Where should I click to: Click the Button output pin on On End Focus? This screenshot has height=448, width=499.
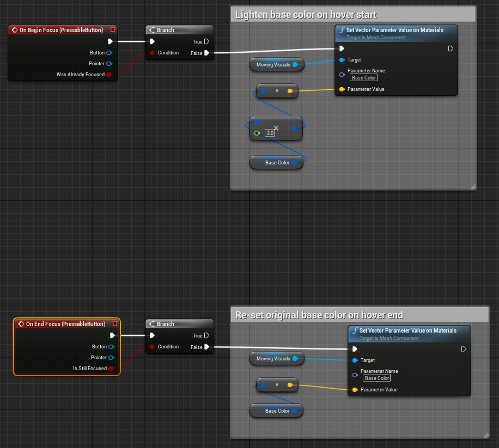111,347
